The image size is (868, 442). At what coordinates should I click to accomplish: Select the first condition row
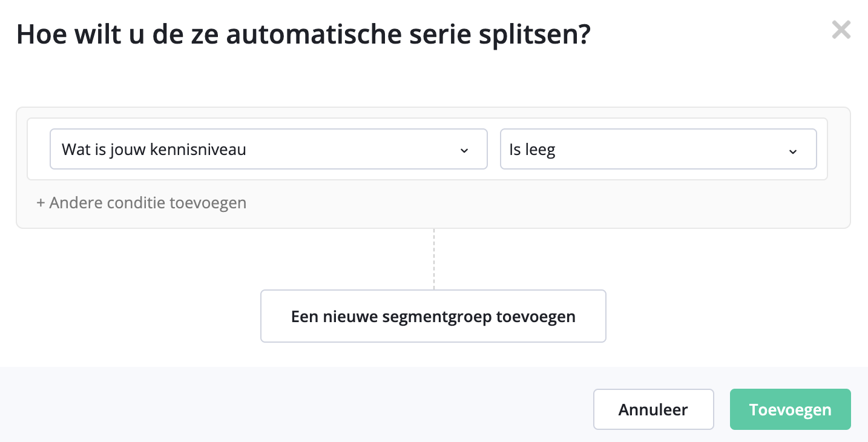pyautogui.click(x=433, y=149)
